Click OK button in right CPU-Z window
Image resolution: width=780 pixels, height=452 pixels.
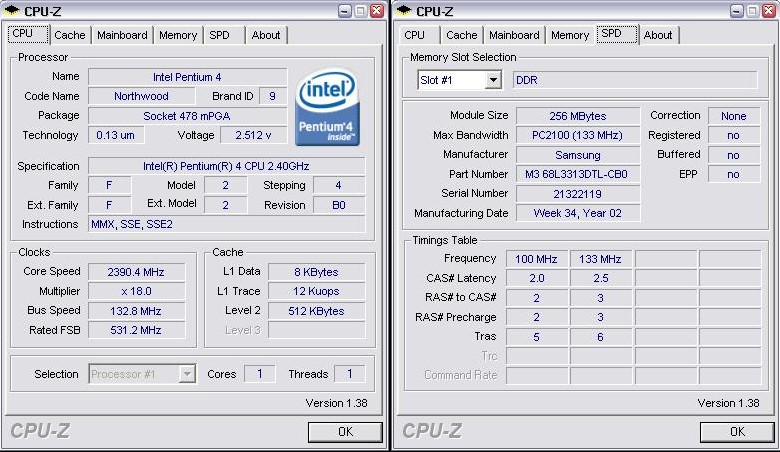tap(737, 432)
